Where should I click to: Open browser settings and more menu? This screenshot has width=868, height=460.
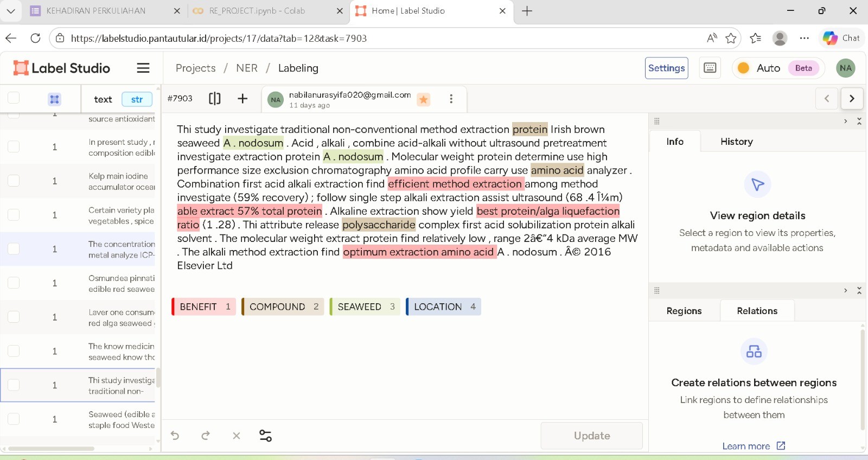click(x=804, y=38)
